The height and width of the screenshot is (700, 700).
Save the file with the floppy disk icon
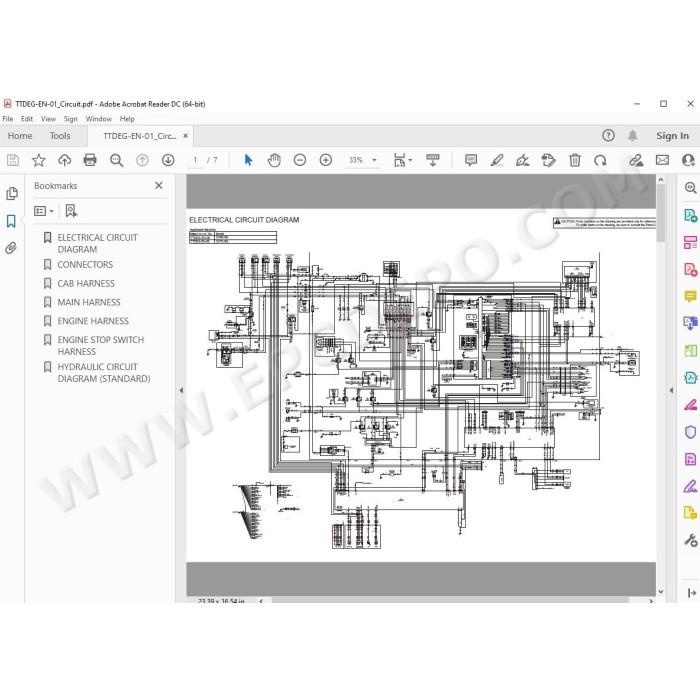pyautogui.click(x=13, y=160)
